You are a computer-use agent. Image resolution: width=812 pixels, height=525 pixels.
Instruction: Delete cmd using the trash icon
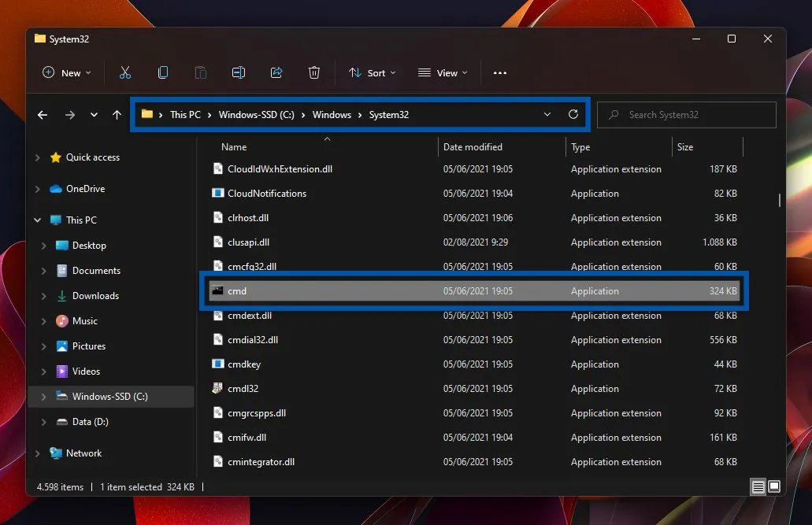314,72
